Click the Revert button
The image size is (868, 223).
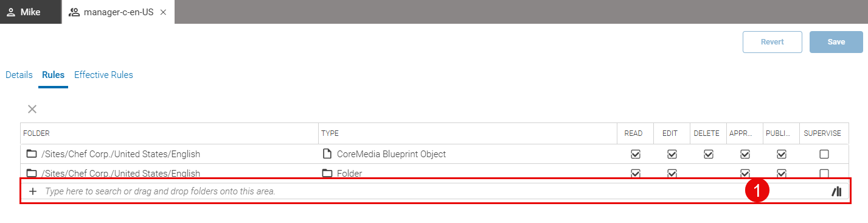[x=773, y=42]
